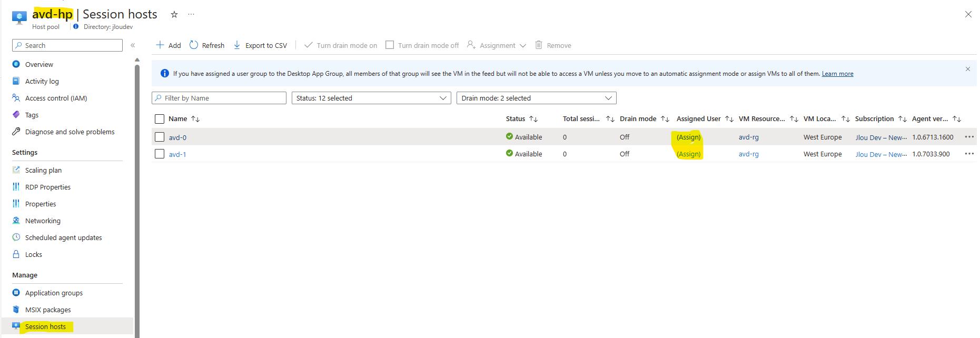This screenshot has height=338, width=980.
Task: Open the Status filter dropdown
Action: 371,98
